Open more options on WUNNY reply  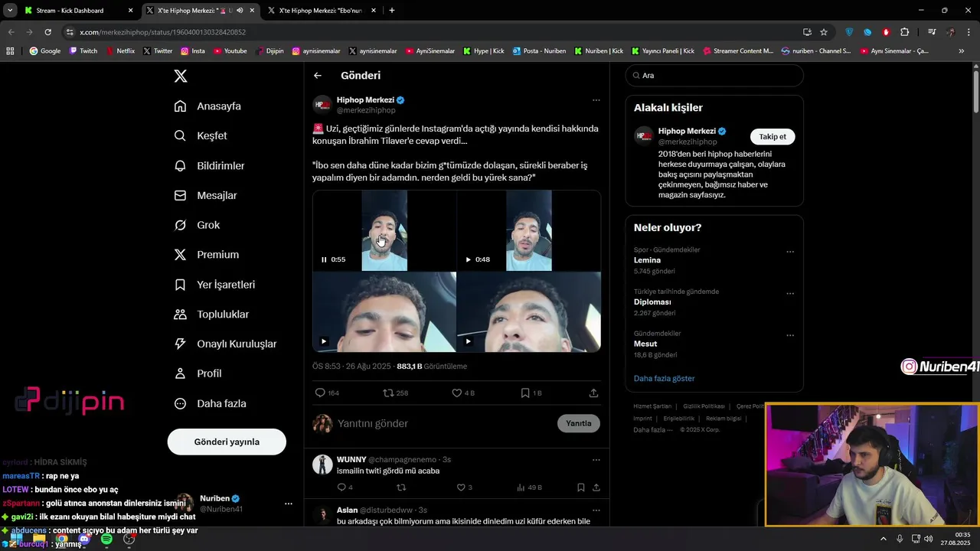tap(596, 460)
